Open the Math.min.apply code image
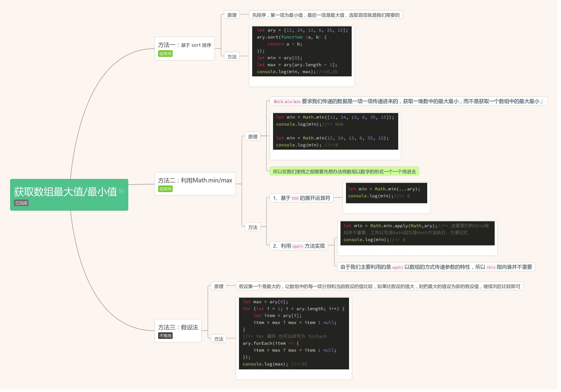Image resolution: width=561 pixels, height=392 pixels. [x=417, y=233]
